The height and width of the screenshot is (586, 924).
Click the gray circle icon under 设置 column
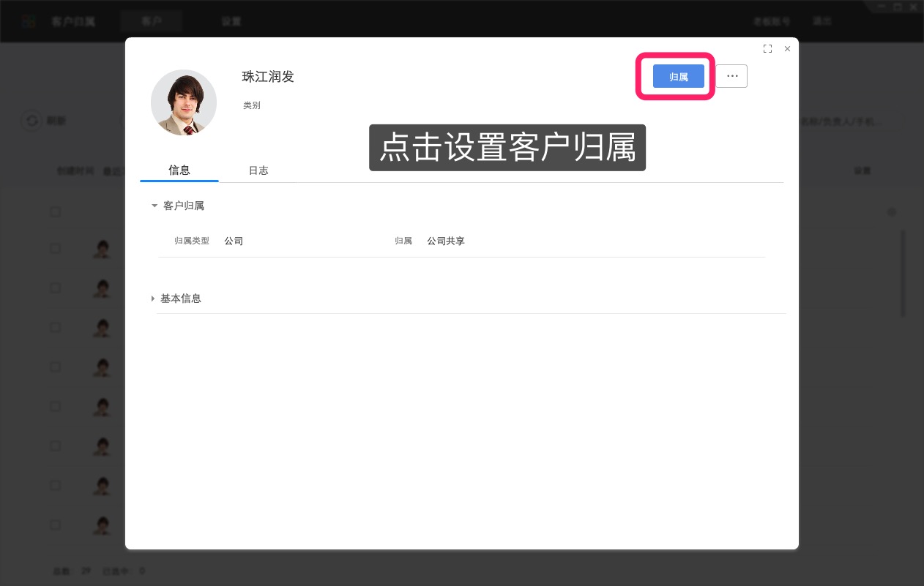pyautogui.click(x=892, y=211)
